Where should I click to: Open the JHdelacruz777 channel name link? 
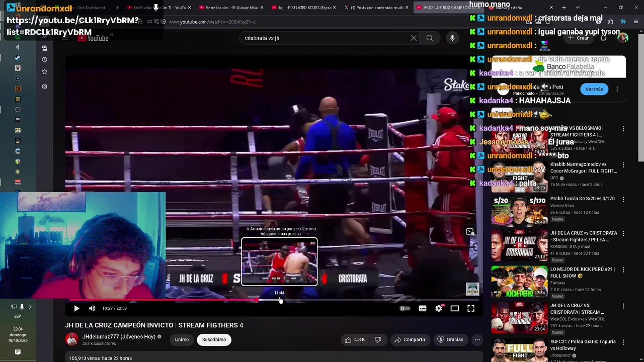pyautogui.click(x=119, y=337)
